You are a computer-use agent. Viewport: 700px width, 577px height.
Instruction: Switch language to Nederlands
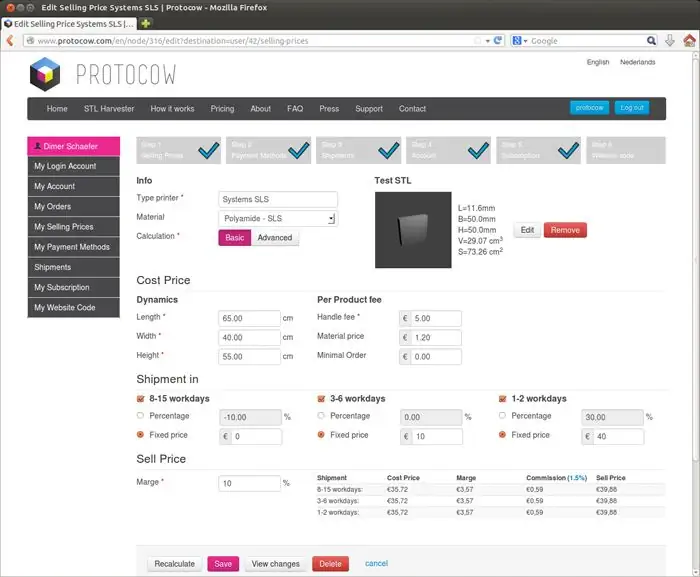(638, 62)
